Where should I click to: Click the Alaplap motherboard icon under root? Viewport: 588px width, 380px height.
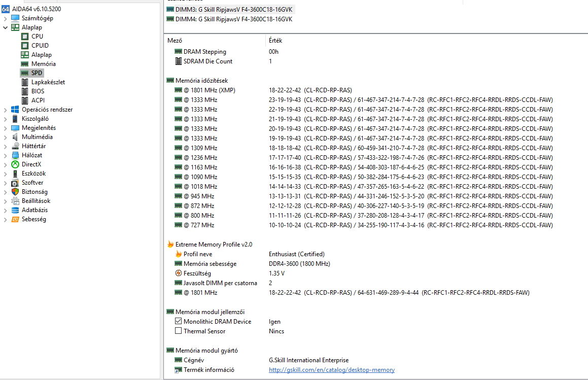click(x=15, y=27)
